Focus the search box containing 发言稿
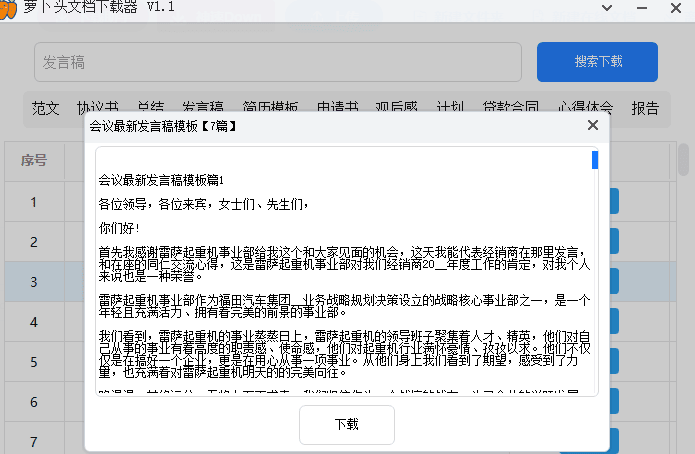695x454 pixels. [x=278, y=62]
